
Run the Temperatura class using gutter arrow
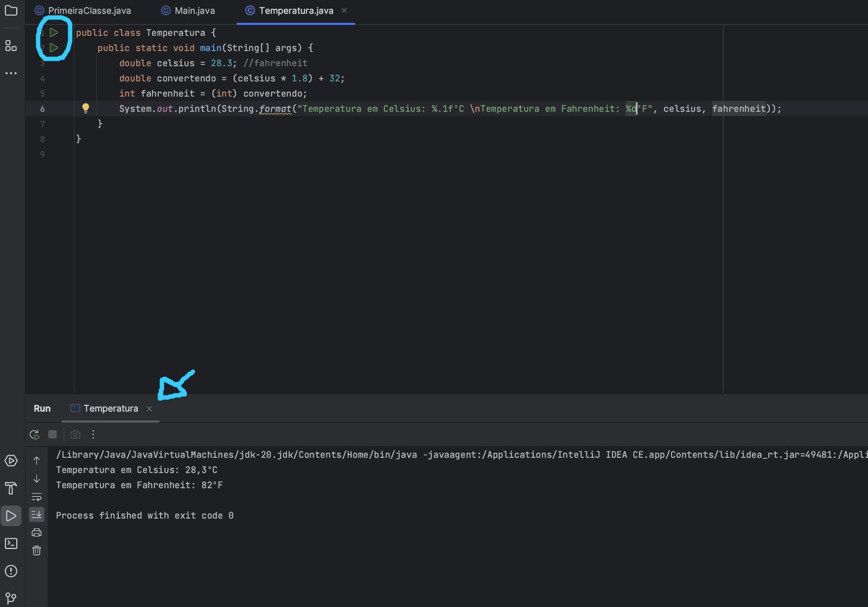click(x=54, y=33)
